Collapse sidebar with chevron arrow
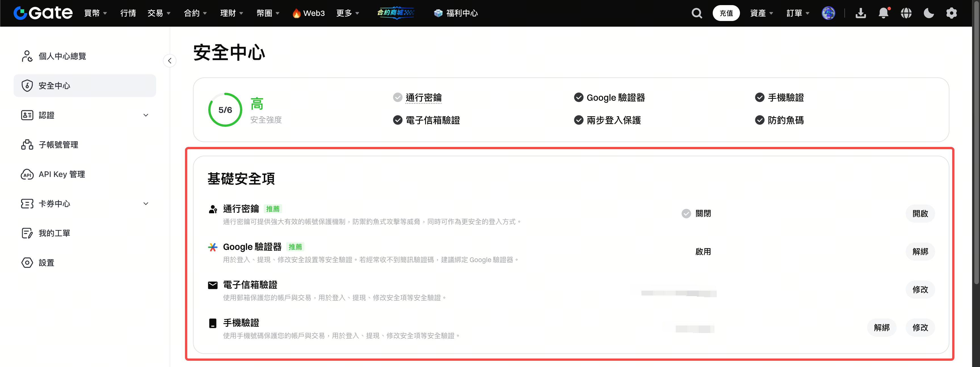Image resolution: width=980 pixels, height=367 pixels. pos(170,61)
